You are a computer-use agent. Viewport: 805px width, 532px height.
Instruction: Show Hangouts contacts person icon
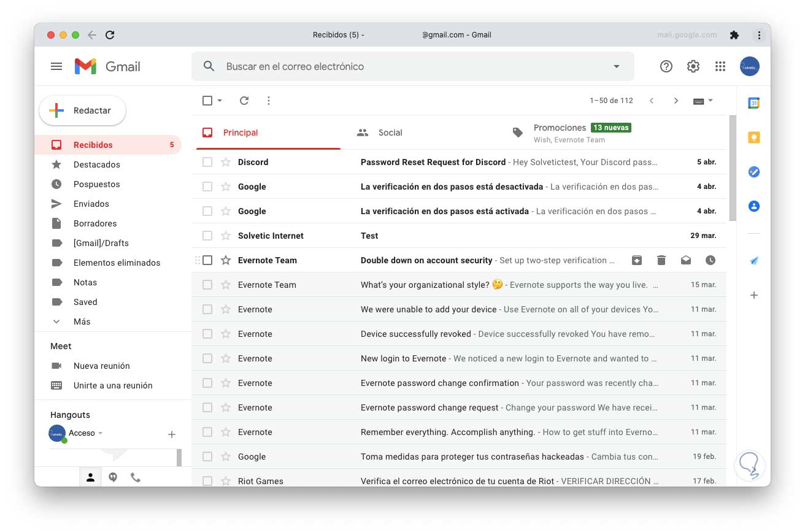(90, 477)
